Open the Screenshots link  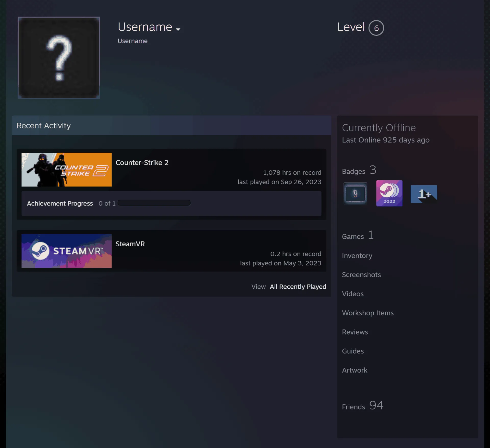tap(361, 275)
